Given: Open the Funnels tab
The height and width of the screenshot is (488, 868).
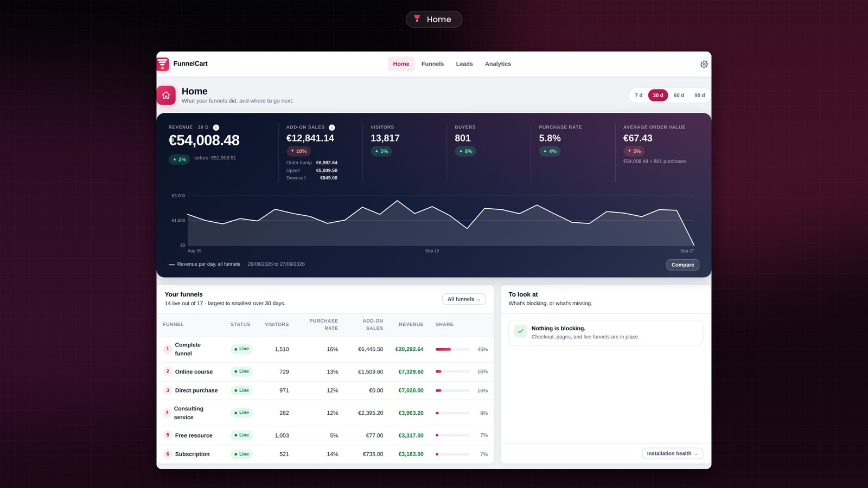Looking at the screenshot, I should click(432, 64).
